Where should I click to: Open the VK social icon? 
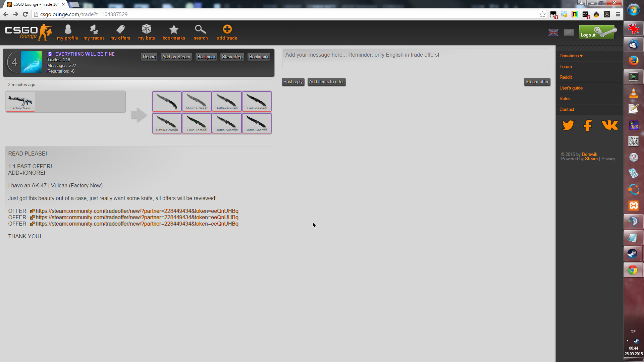point(610,125)
